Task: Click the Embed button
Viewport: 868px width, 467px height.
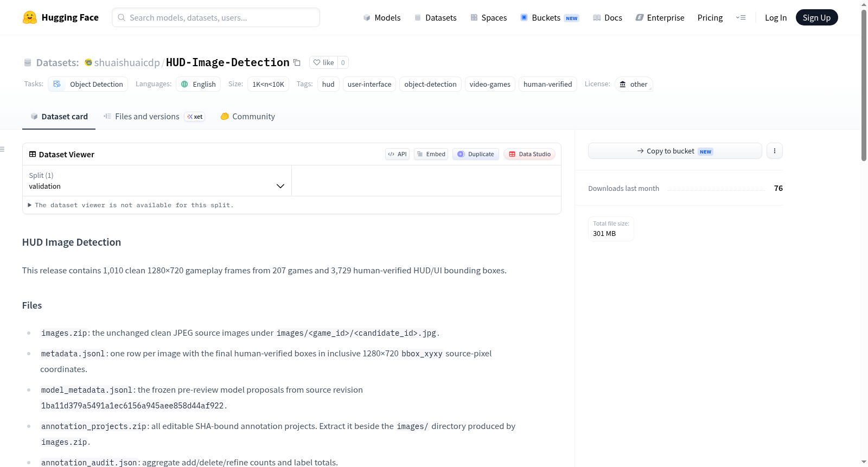Action: point(431,154)
